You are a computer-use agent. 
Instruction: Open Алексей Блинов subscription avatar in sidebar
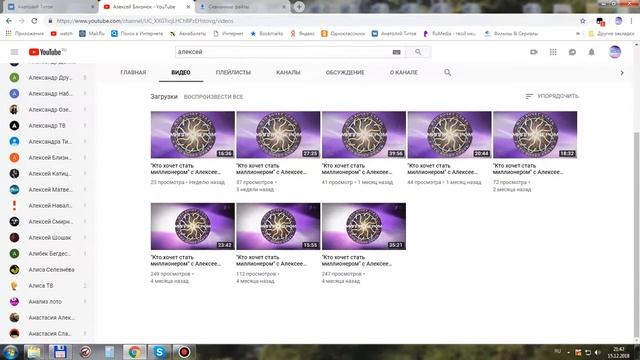[x=14, y=158]
